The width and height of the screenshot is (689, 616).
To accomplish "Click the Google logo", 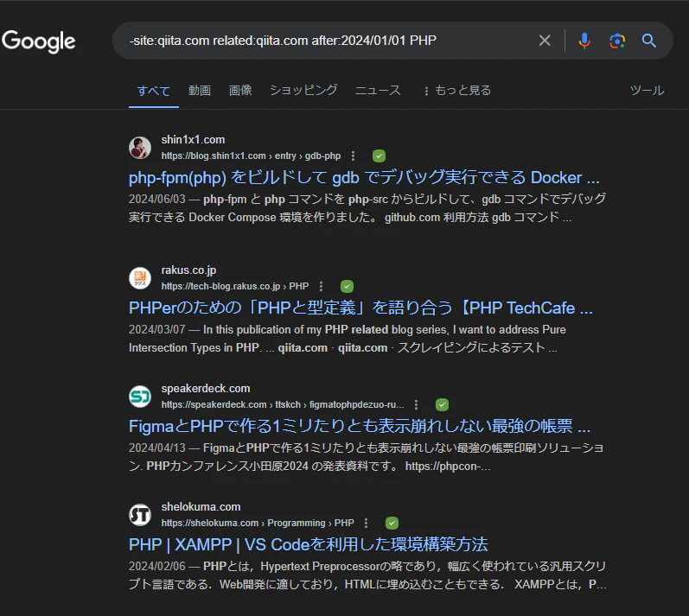I will click(x=39, y=41).
